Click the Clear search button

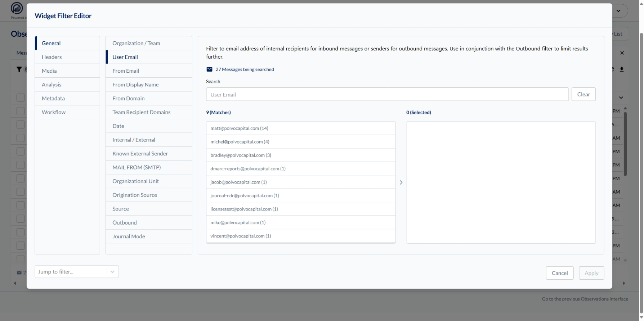pyautogui.click(x=583, y=94)
